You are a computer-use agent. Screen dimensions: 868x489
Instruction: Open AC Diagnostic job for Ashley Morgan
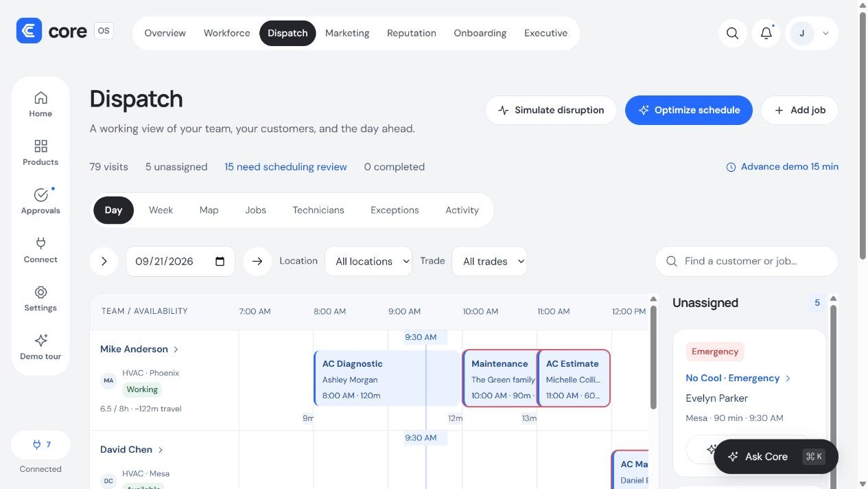pos(387,378)
